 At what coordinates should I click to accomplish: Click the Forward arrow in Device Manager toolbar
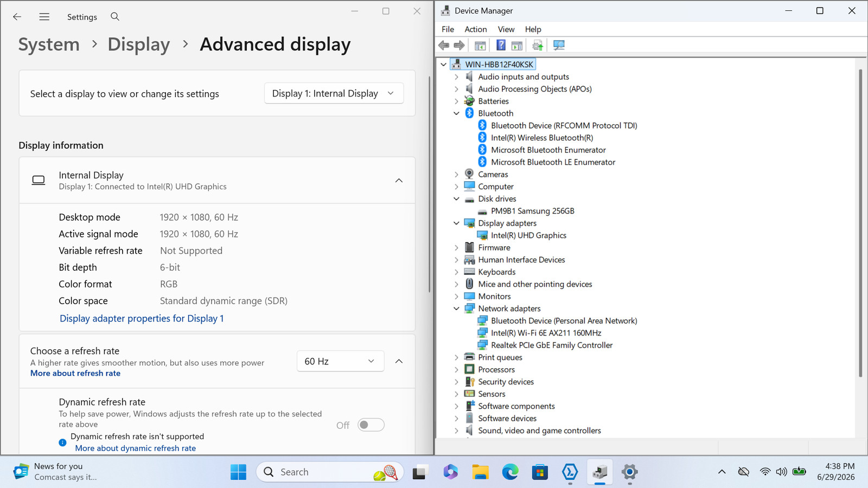459,46
